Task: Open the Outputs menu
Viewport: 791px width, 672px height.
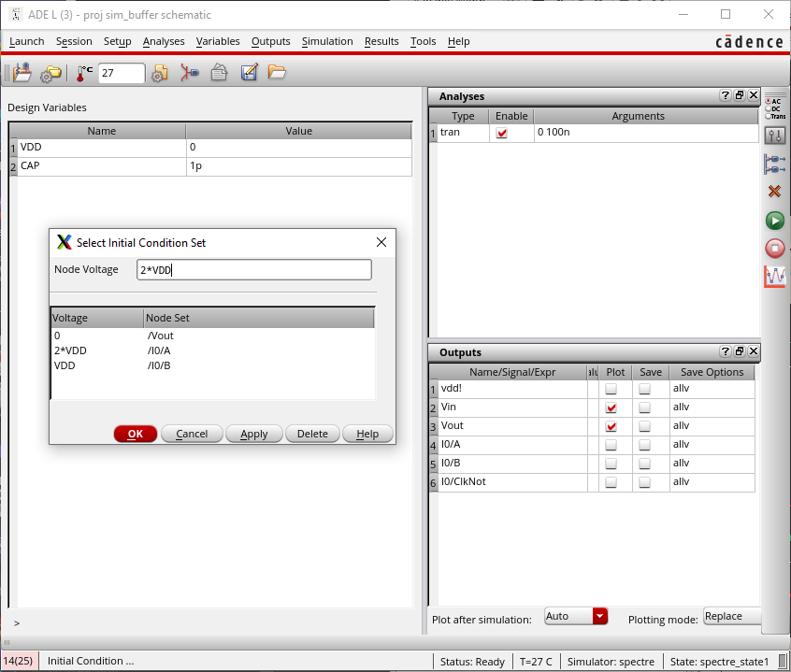Action: point(270,41)
